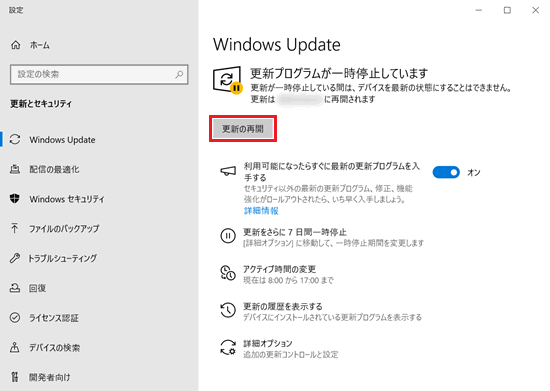Click the Windows Update page title
Viewport: 550px width, 391px height.
coord(276,45)
